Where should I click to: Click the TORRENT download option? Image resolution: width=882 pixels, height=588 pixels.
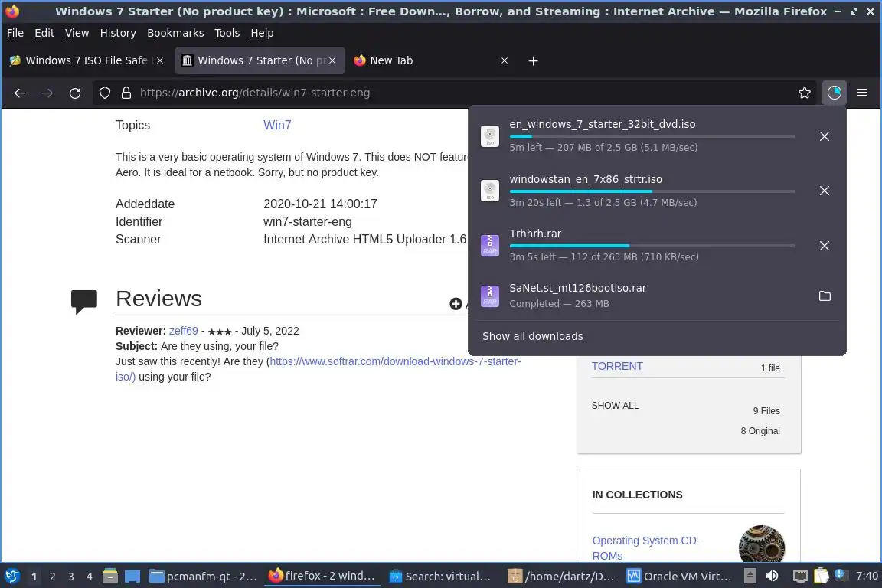pos(617,366)
